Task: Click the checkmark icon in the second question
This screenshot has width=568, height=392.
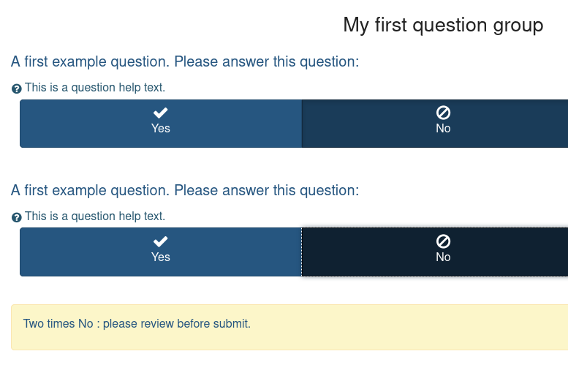Action: (x=161, y=241)
